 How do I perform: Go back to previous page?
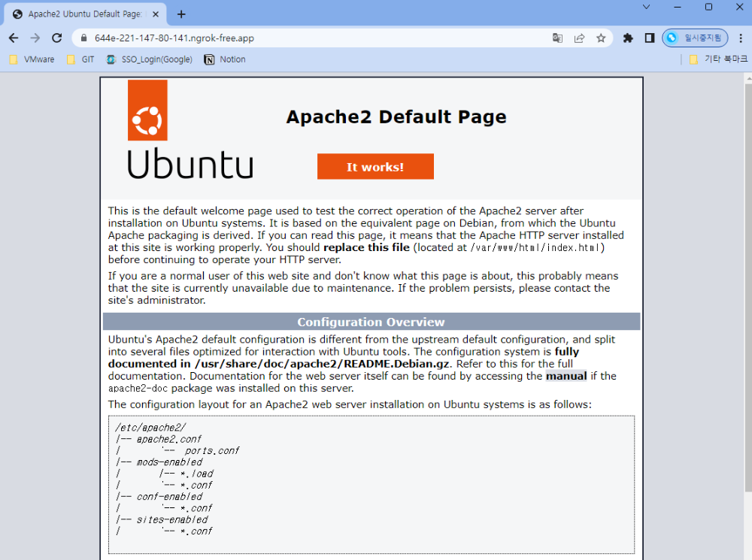[14, 38]
